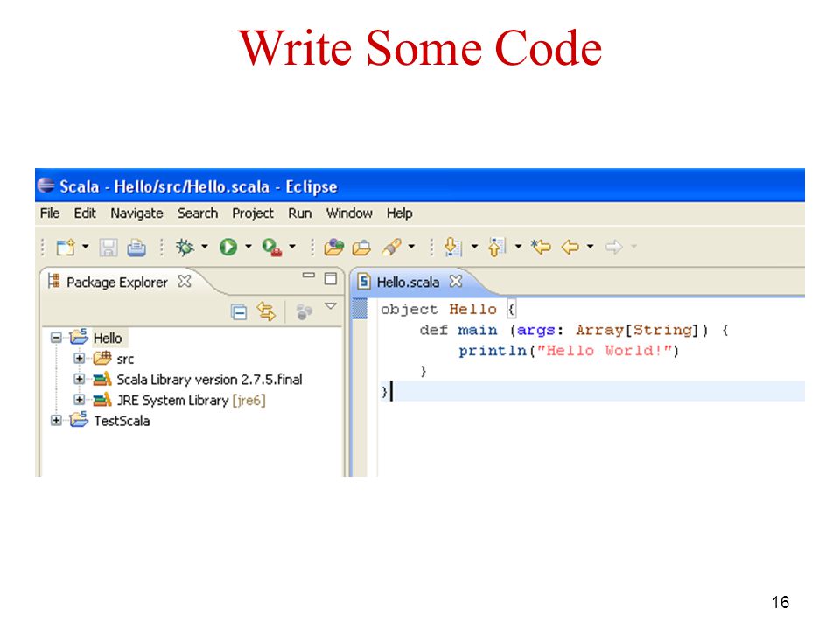Select the Hello.scala editor tab
840x630 pixels.
point(407,282)
